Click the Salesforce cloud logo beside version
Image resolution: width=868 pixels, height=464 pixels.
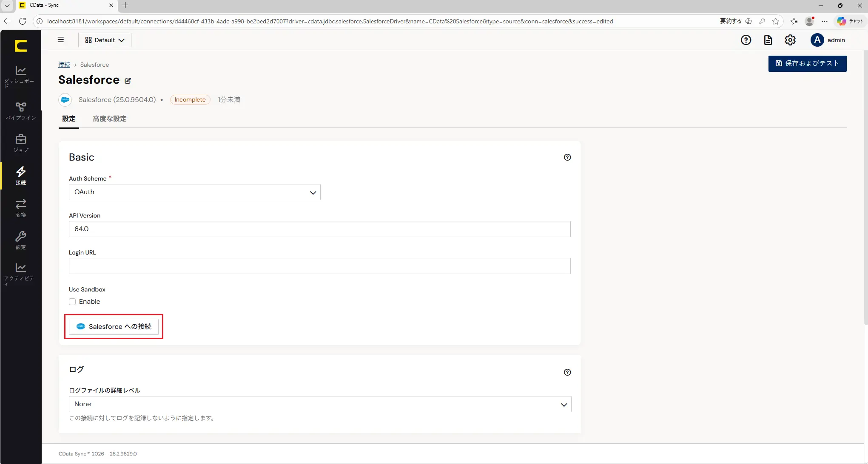point(65,99)
